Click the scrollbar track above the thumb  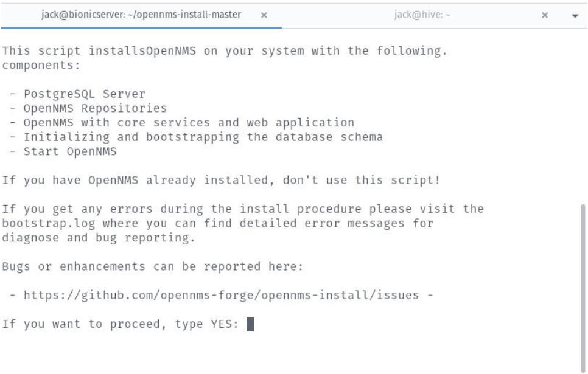pos(583,116)
